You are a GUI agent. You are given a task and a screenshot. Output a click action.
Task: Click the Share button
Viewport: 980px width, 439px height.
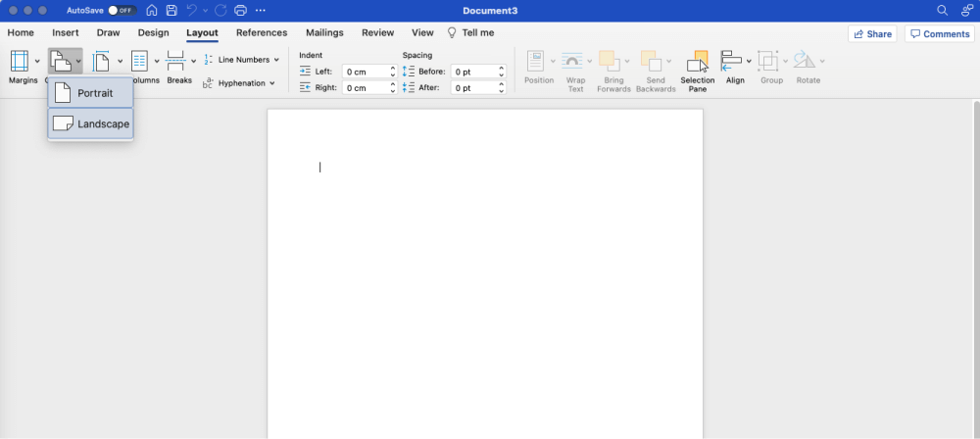click(x=872, y=33)
